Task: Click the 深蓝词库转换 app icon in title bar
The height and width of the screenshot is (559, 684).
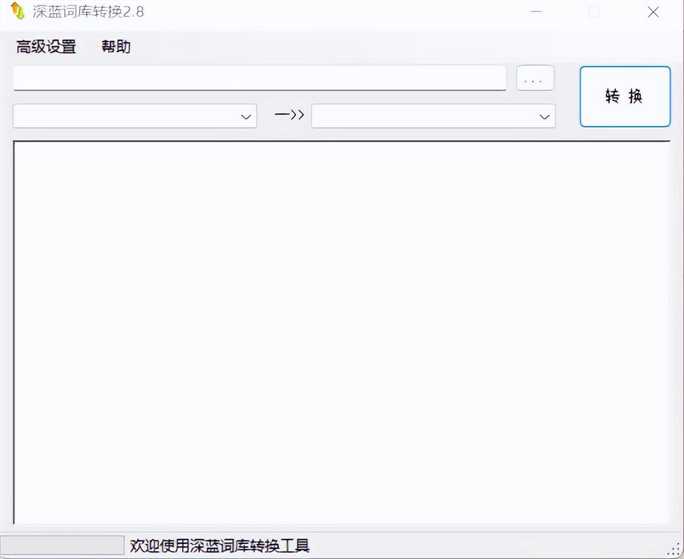Action: pos(17,12)
